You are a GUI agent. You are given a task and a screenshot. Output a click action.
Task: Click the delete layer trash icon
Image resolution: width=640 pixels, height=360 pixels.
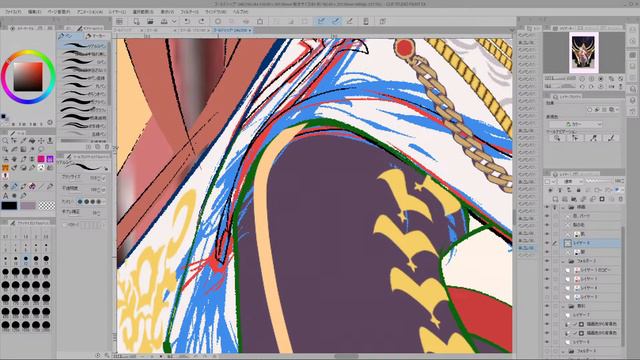coord(620,199)
